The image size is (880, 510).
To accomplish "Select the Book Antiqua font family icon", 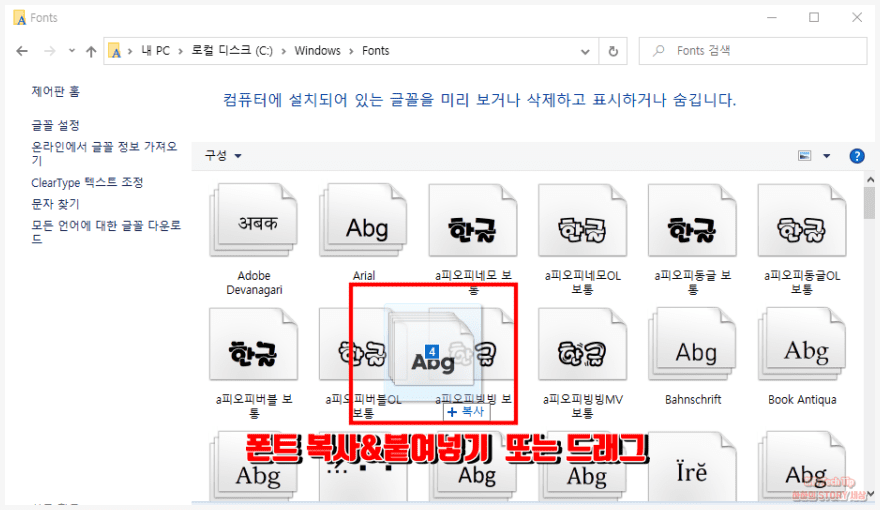I will (801, 344).
